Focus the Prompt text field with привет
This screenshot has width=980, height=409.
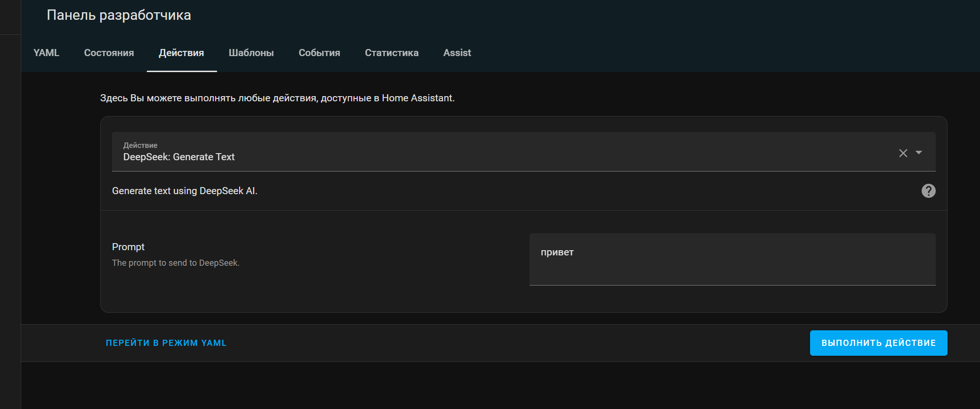[x=732, y=259]
